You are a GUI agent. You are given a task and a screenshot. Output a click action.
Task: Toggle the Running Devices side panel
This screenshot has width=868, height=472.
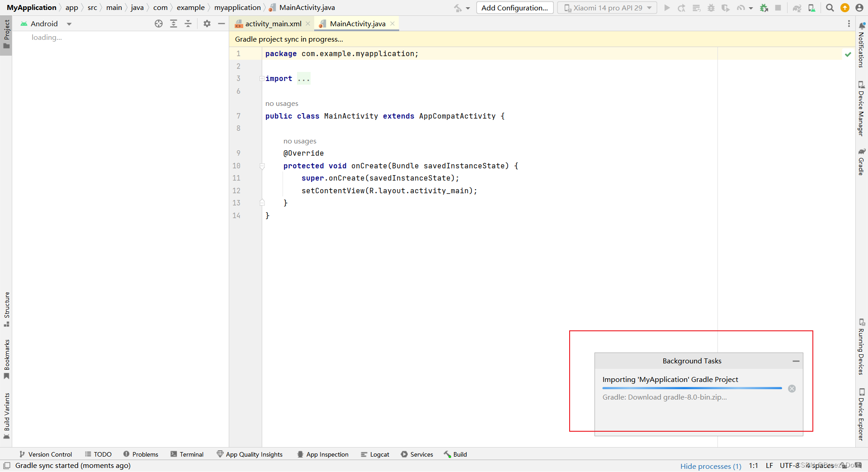point(862,347)
